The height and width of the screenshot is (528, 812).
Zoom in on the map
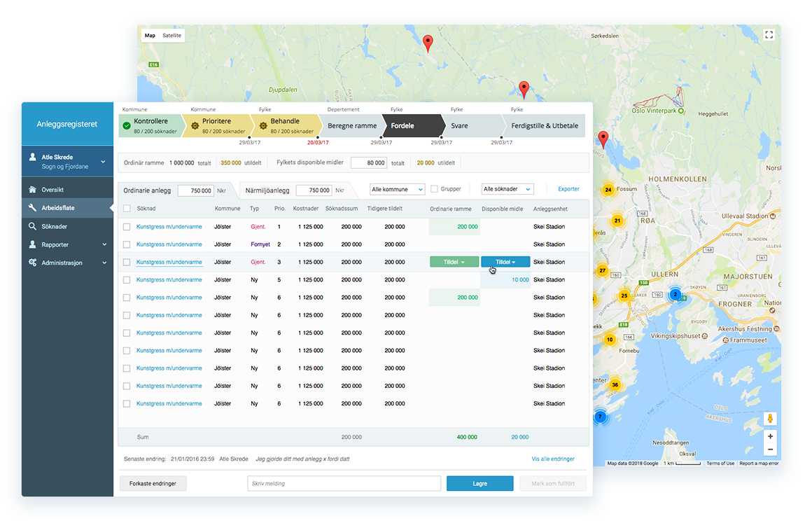tap(770, 436)
